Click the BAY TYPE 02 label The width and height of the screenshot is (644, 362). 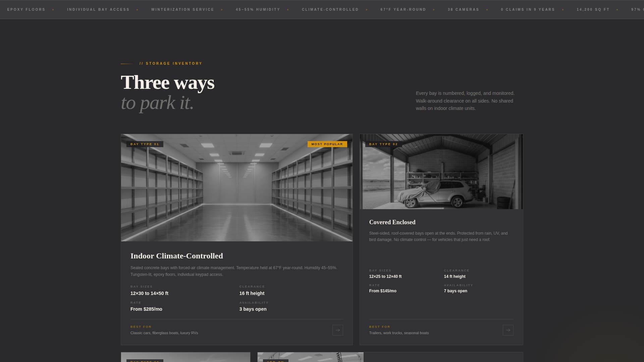(384, 144)
